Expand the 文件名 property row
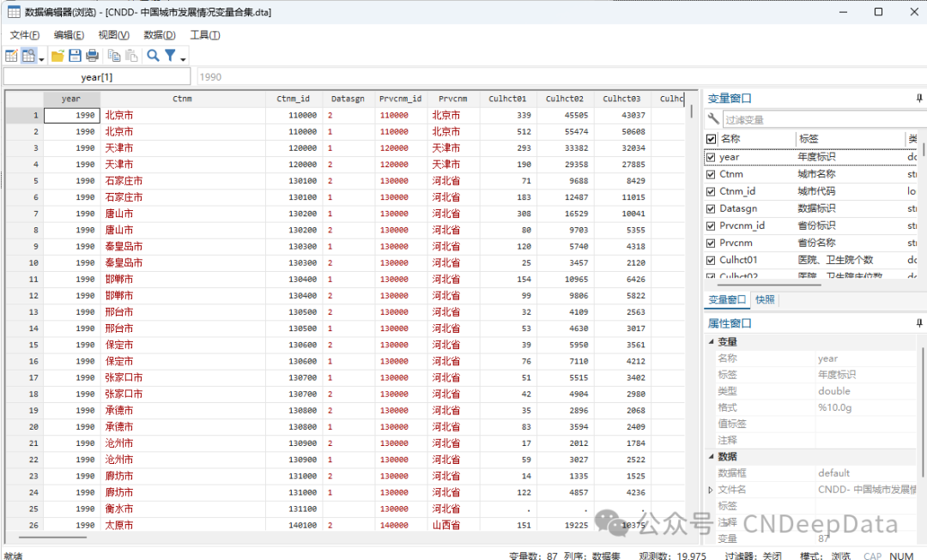The image size is (927, 560). (711, 490)
